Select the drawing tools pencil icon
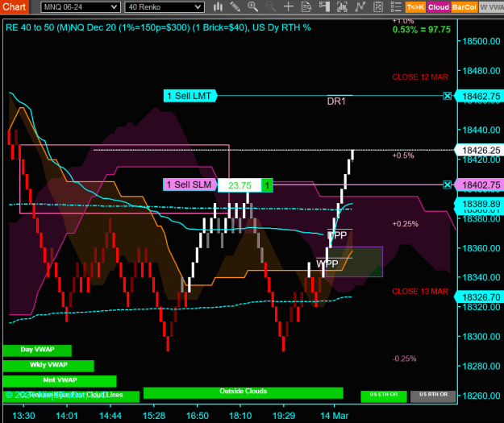The width and height of the screenshot is (504, 423). (235, 6)
